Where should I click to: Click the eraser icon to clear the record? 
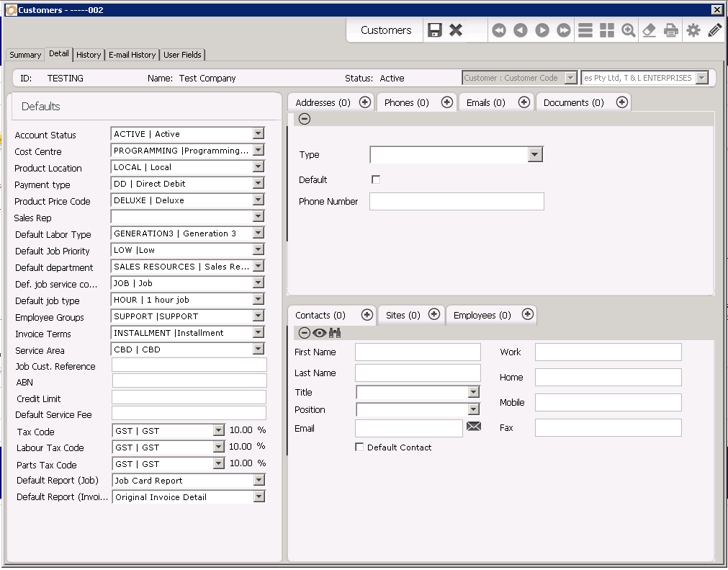tap(647, 31)
